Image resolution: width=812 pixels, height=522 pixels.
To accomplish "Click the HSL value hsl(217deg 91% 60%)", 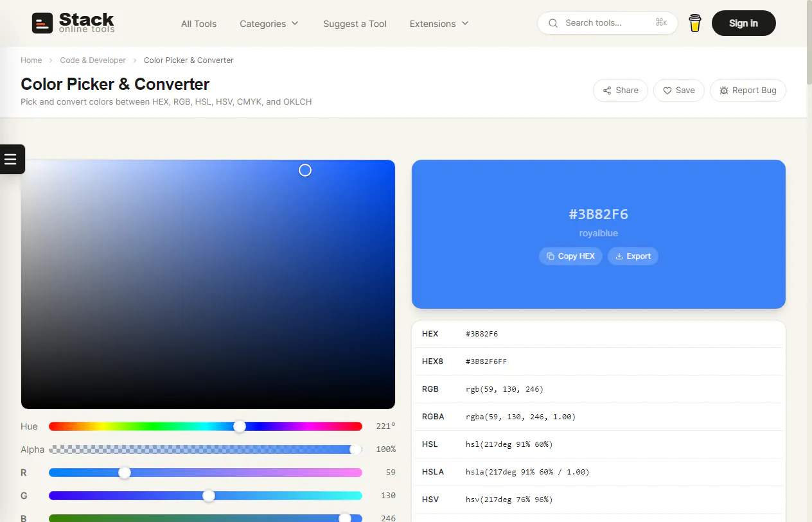I will (x=509, y=444).
